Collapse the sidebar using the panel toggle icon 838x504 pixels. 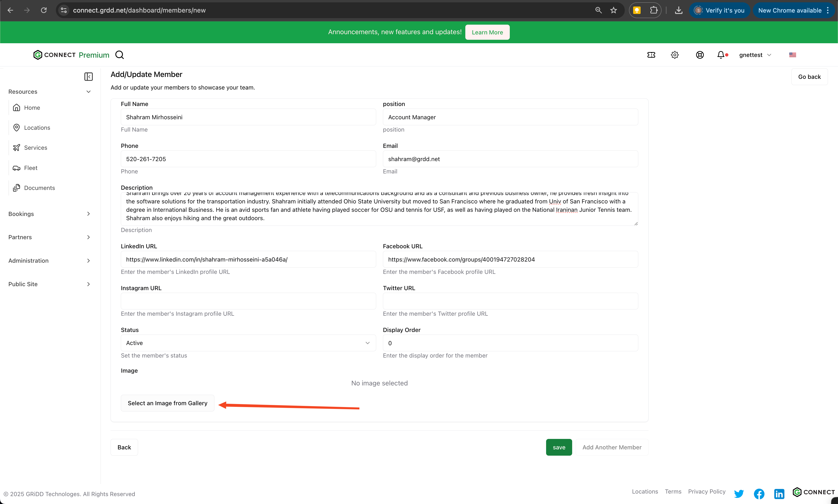pyautogui.click(x=88, y=77)
